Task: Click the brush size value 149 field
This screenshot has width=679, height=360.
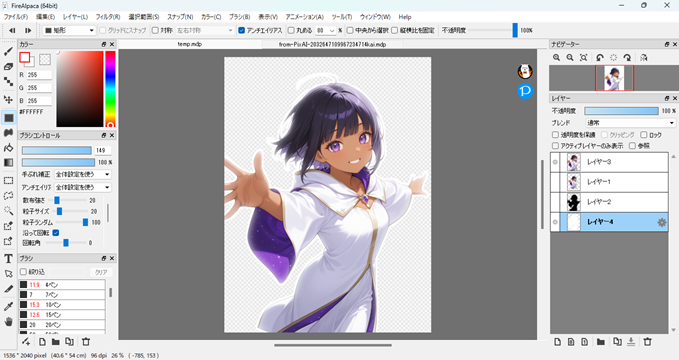Action: 103,150
